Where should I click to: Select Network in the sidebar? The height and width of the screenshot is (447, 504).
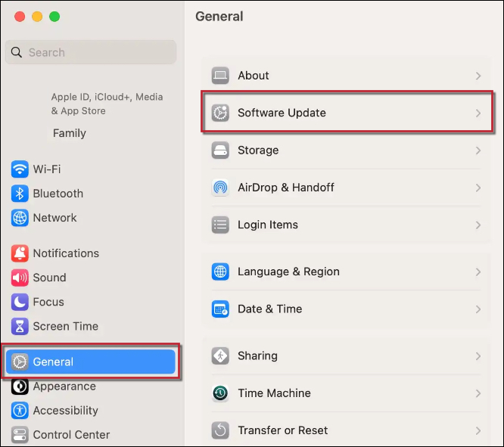91,218
